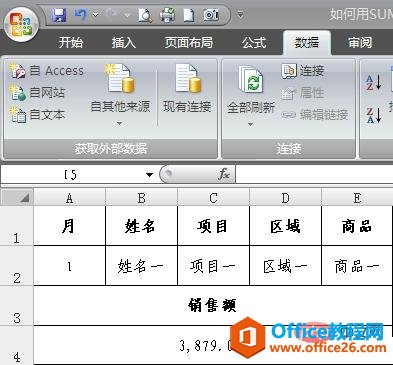Viewport: 393px width, 365px height.
Task: Select the cell 姓名一
Action: 141,266
